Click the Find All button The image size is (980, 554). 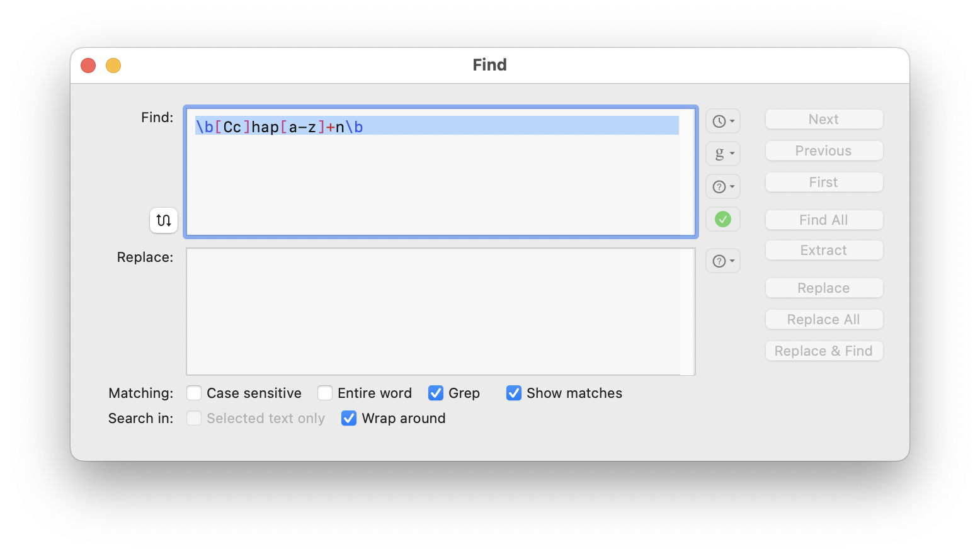(x=824, y=220)
